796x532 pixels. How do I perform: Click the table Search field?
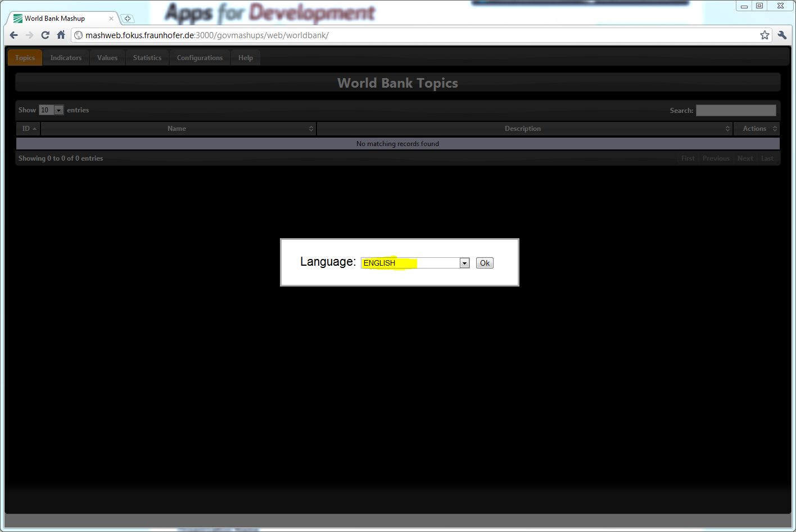(736, 111)
